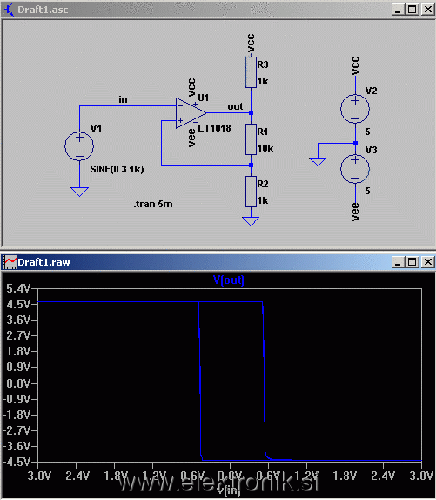The height and width of the screenshot is (500, 436).
Task: Click the V1 sine voltage source symbol
Action: click(x=79, y=146)
